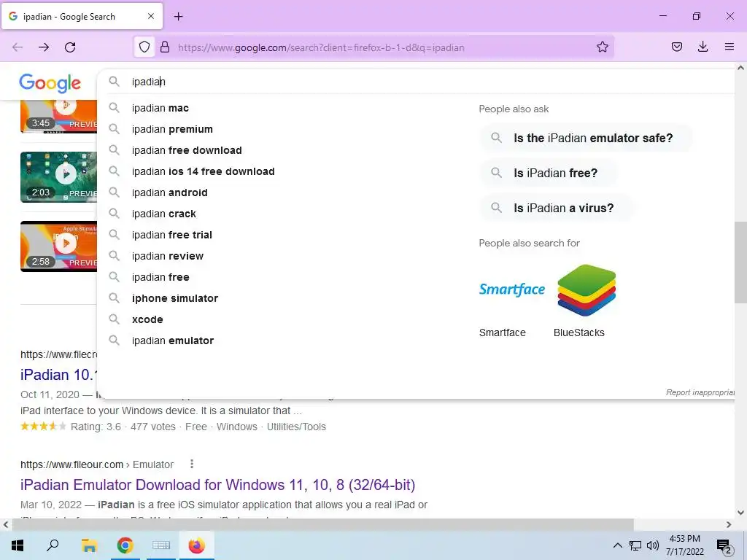Bookmark this page with the star icon
747x560 pixels.
[602, 47]
